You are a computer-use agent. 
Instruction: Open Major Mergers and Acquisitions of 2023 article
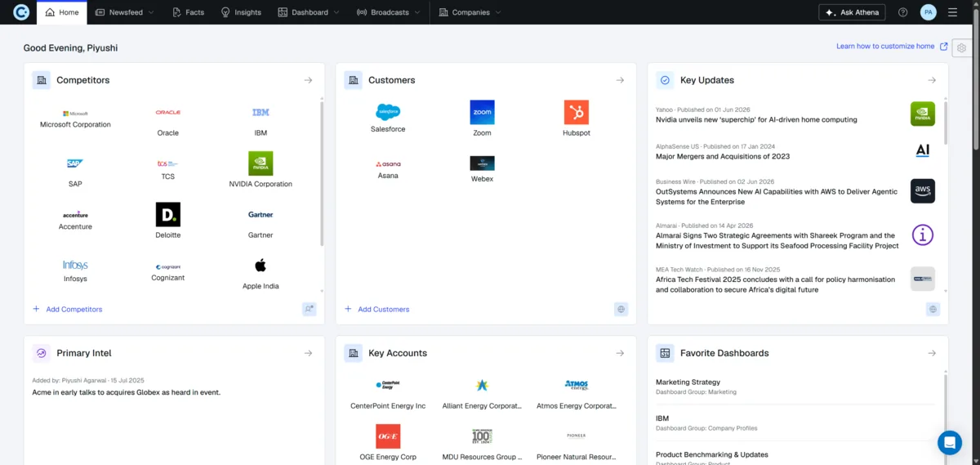click(x=723, y=156)
